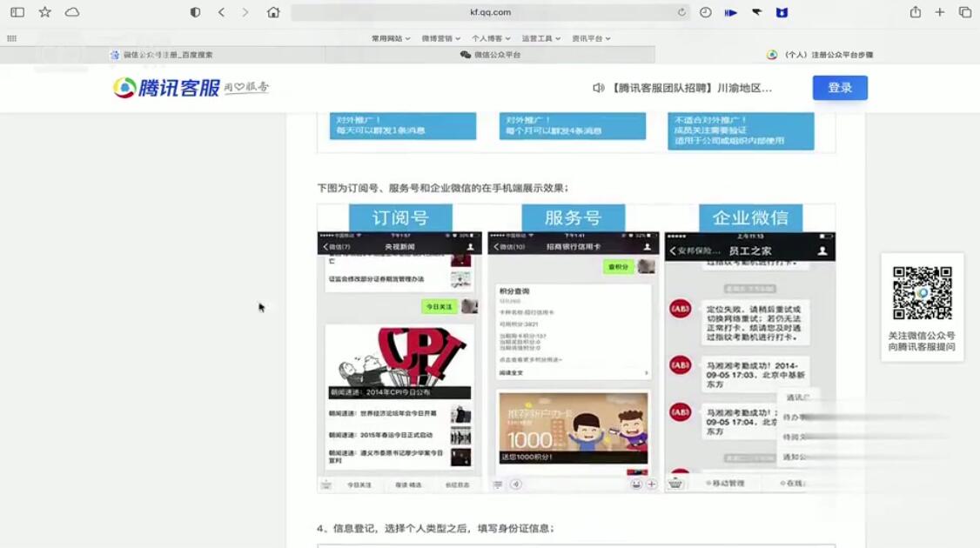Open the home page icon
This screenshot has width=980, height=548.
pos(273,12)
